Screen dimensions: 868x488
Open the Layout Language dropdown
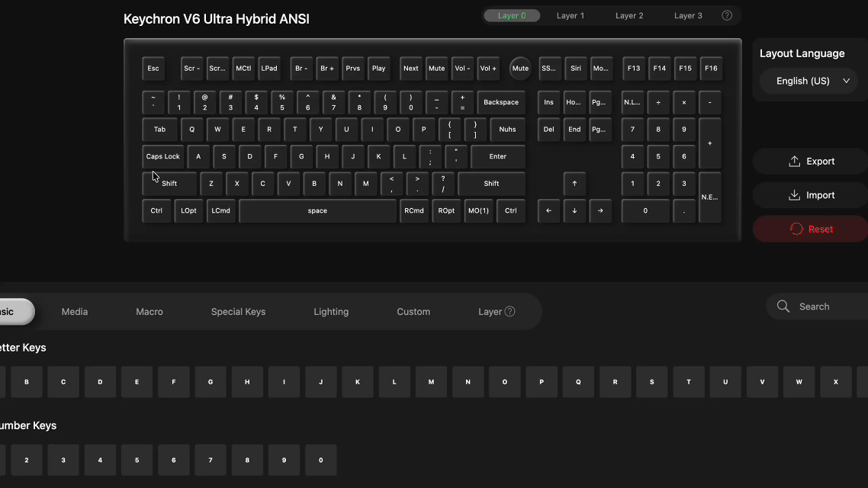809,81
